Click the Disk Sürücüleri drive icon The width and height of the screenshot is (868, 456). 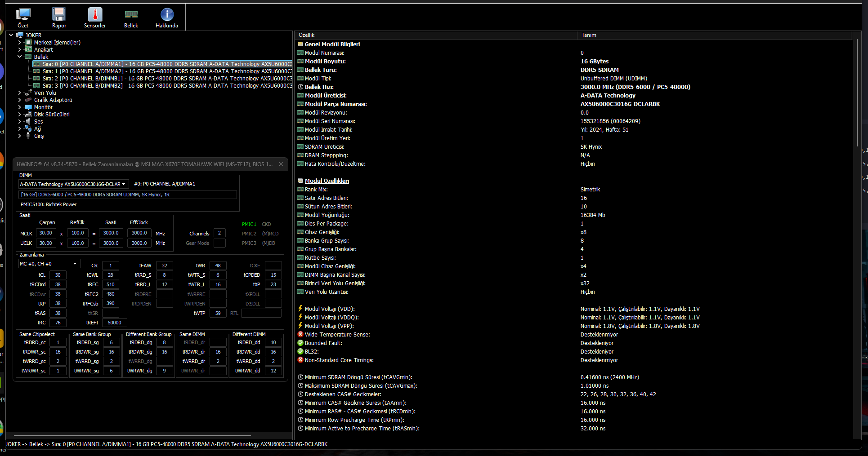[x=28, y=114]
